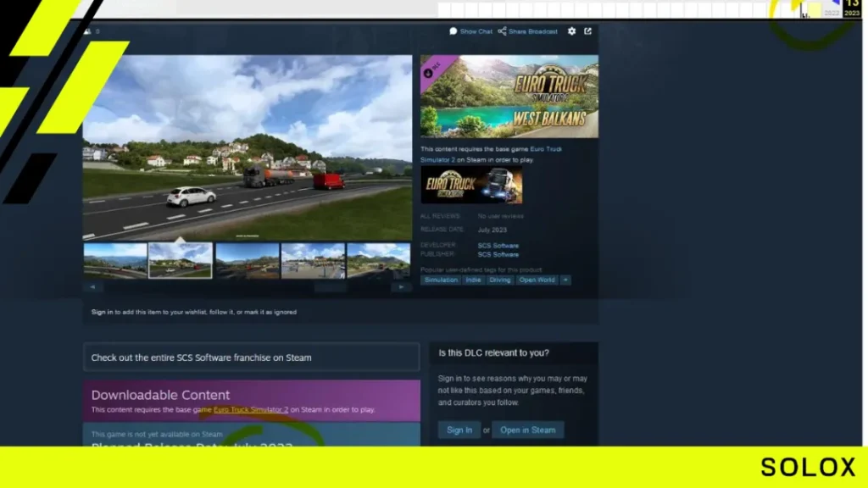Click the West Balkans DLC header image

coord(509,97)
